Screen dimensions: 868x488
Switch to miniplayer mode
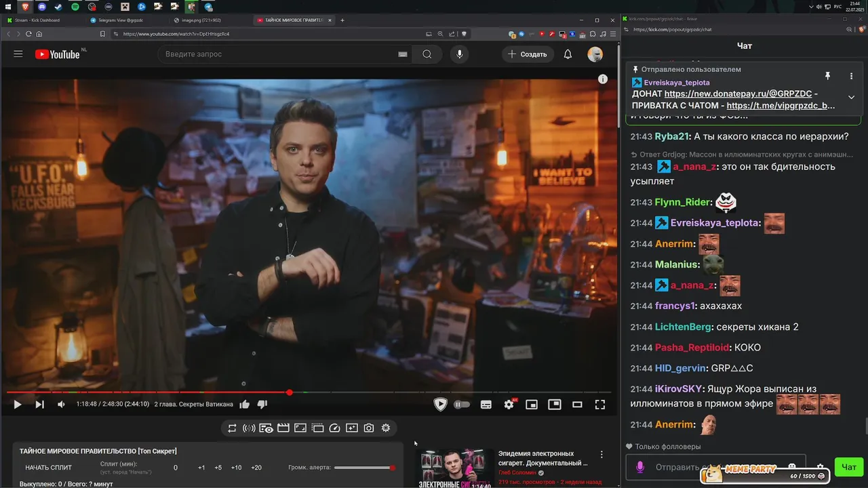(x=532, y=405)
